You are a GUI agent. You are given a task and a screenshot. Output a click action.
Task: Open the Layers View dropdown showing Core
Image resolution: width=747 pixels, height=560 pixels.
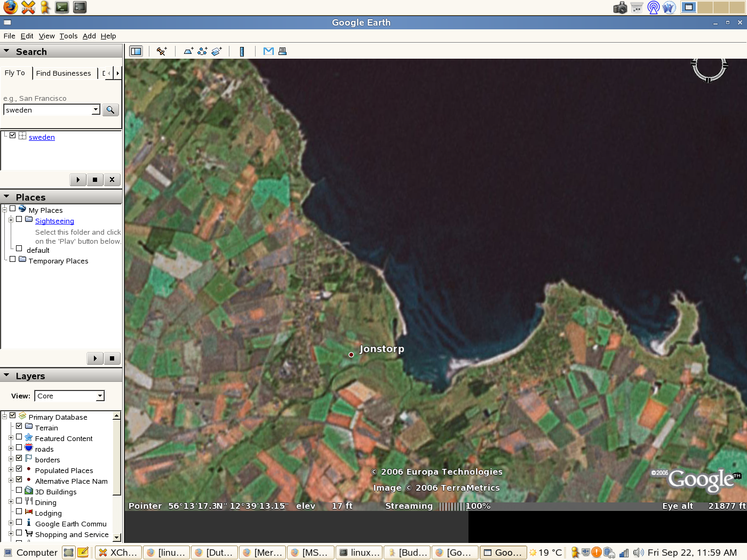[70, 396]
